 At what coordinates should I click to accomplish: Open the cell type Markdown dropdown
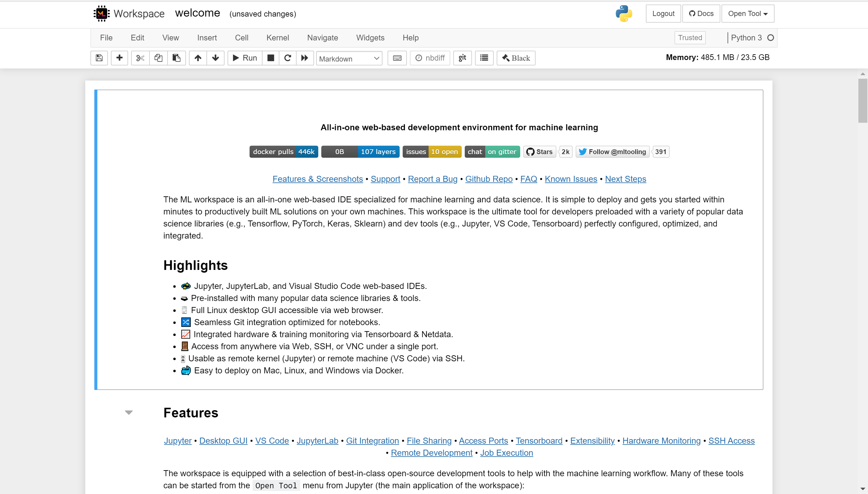349,59
